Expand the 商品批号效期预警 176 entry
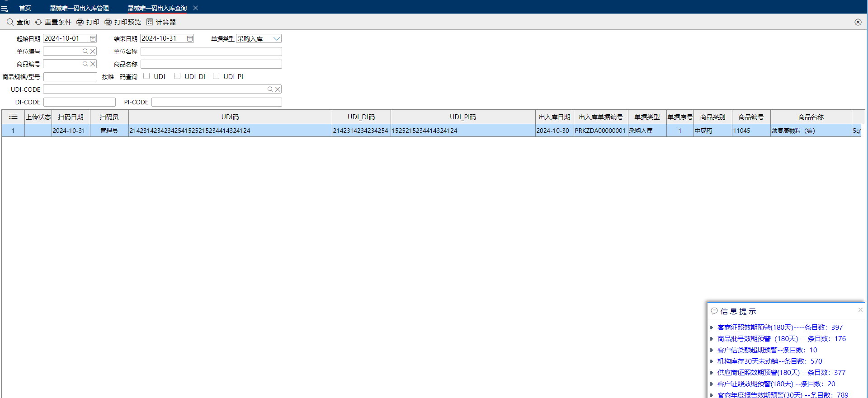Image resolution: width=868 pixels, height=398 pixels. [x=712, y=339]
